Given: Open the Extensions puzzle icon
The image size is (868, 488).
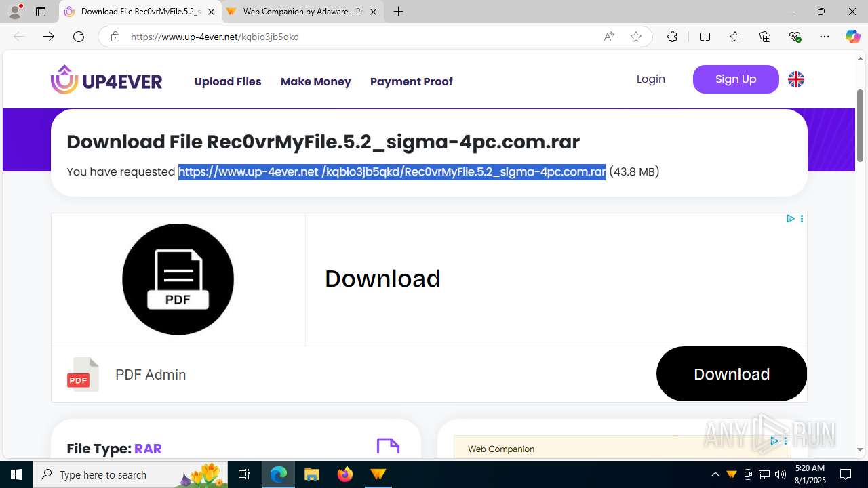Looking at the screenshot, I should coord(672,37).
